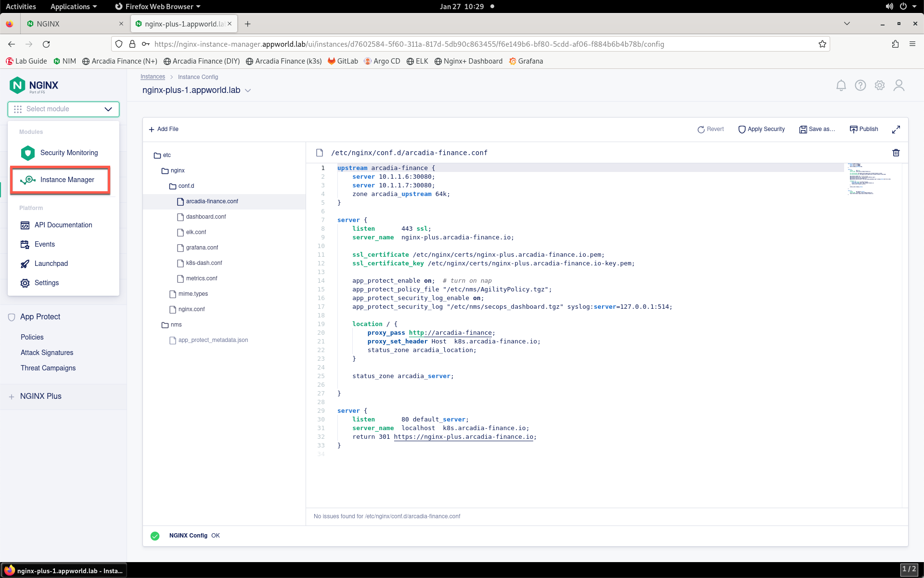Image resolution: width=924 pixels, height=578 pixels.
Task: Click the Security Monitoring shield icon
Action: pos(28,153)
